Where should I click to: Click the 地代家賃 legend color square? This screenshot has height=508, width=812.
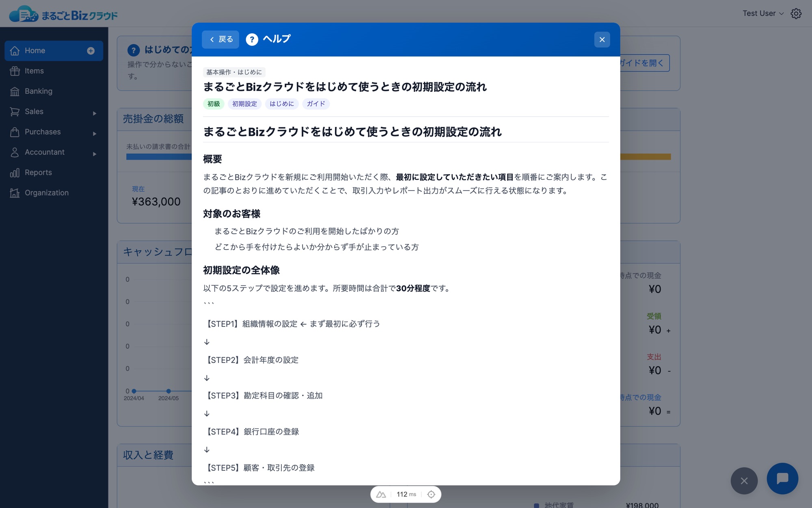coord(536,506)
